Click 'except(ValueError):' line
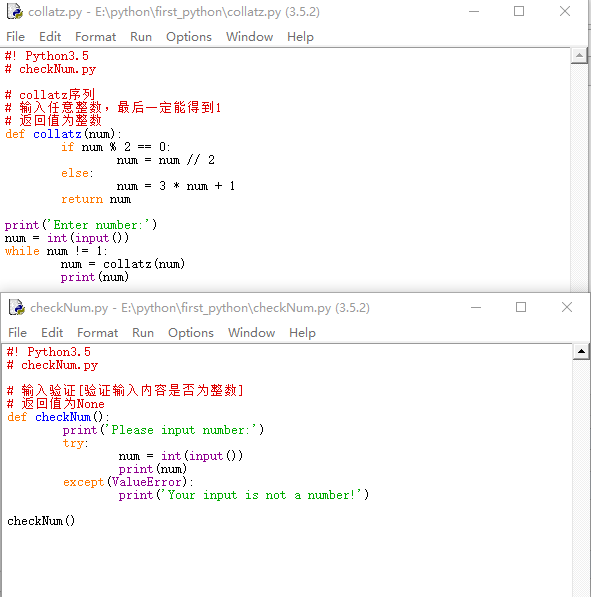This screenshot has width=591, height=597. point(128,482)
